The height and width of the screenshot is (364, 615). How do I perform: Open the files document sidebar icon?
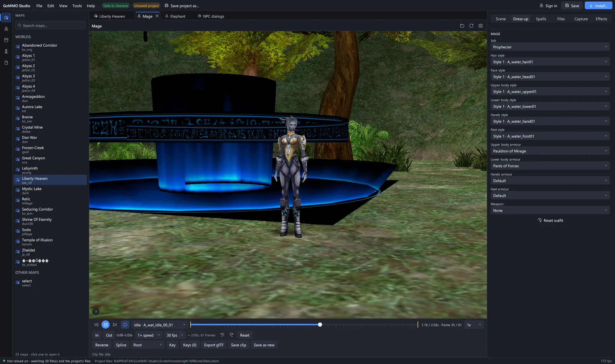point(6,63)
